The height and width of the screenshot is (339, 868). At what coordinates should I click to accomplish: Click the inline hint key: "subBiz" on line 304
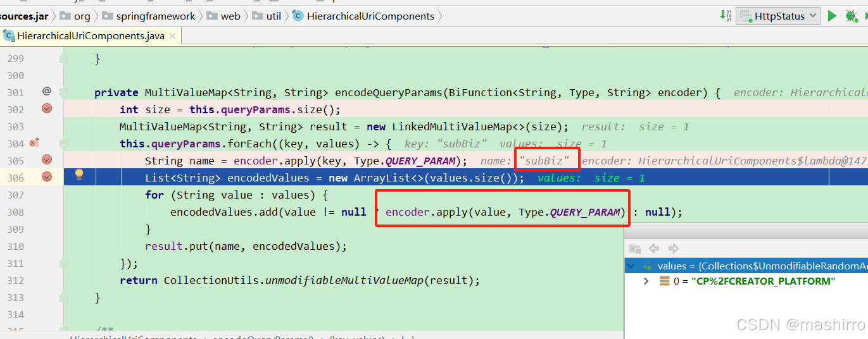446,144
